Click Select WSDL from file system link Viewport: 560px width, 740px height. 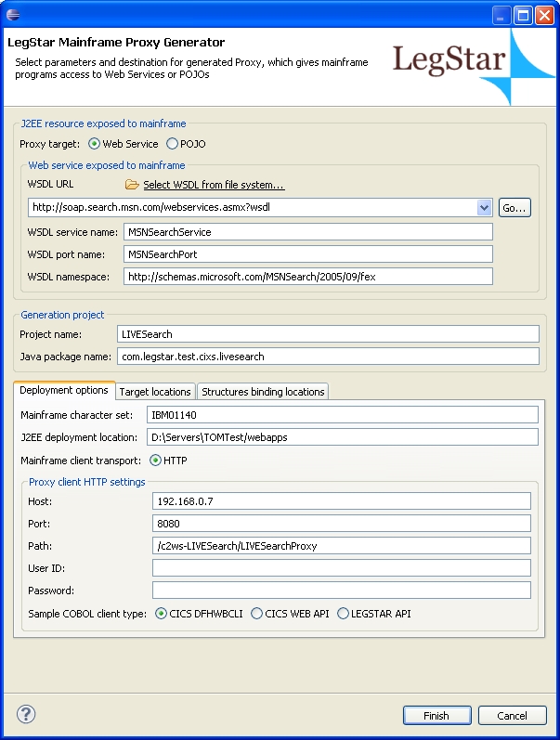pyautogui.click(x=214, y=185)
